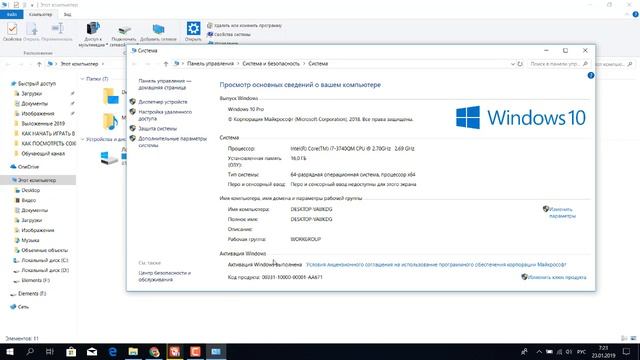This screenshot has height=360, width=640.
Task: Open the Microsoft license agreement terms link
Action: click(436, 264)
